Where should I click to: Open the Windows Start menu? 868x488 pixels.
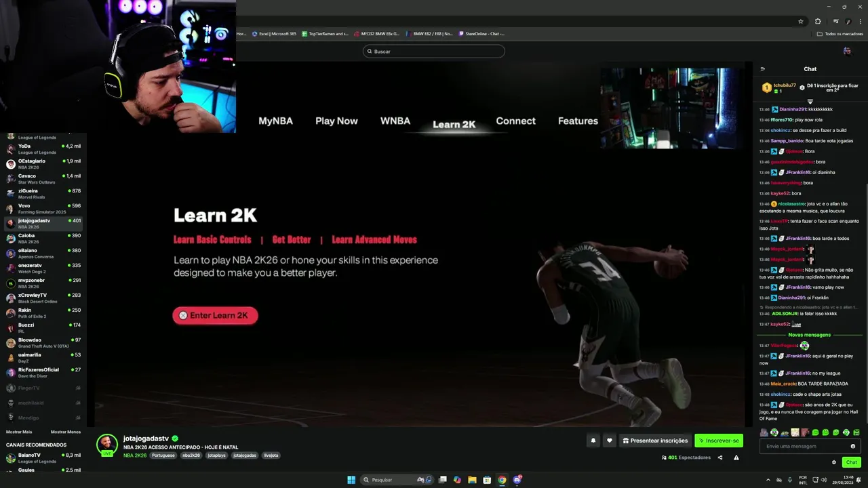[351, 480]
